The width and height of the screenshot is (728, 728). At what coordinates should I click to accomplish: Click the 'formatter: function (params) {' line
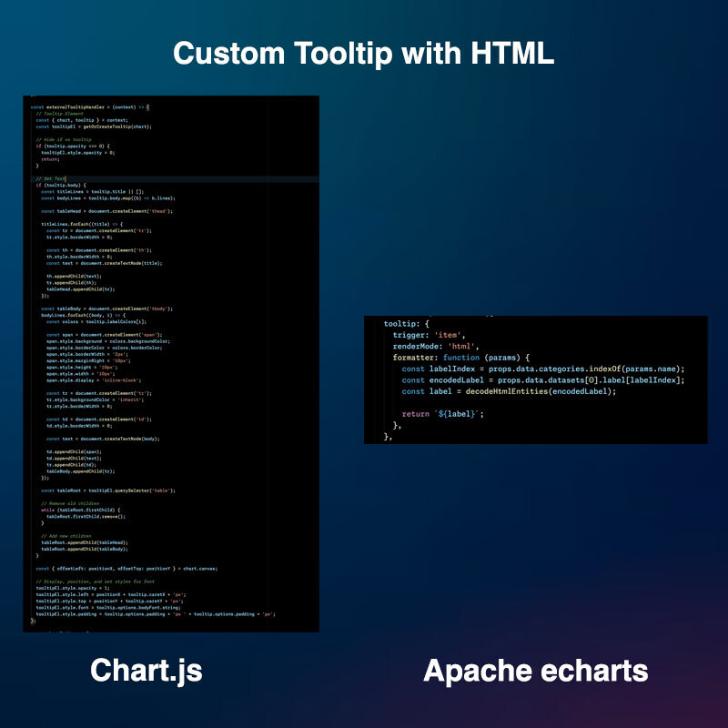[460, 358]
